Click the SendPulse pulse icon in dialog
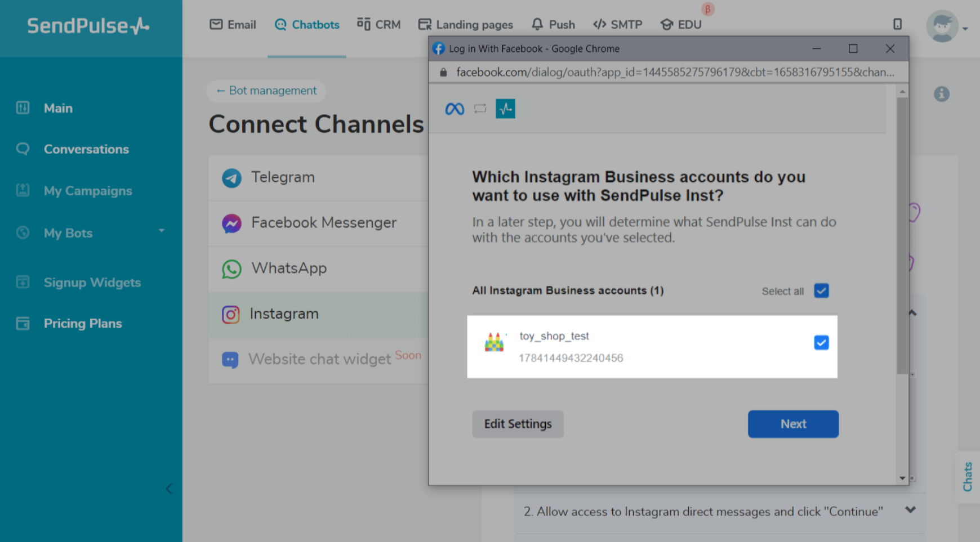Viewport: 980px width, 542px height. 505,109
